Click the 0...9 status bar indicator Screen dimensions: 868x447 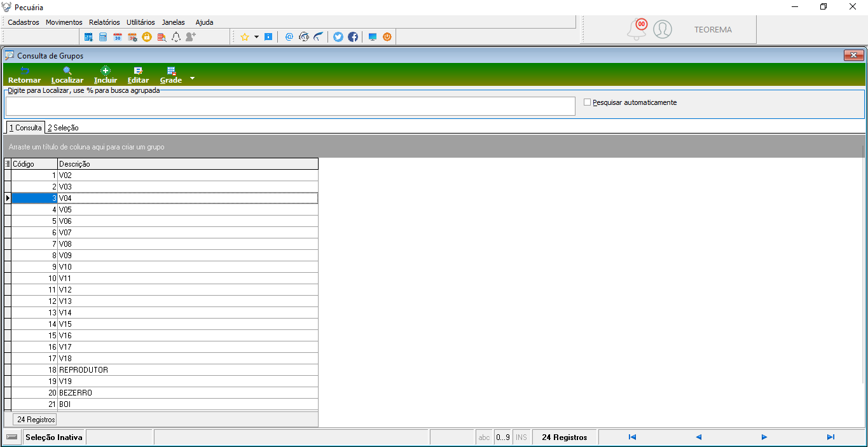click(x=502, y=437)
